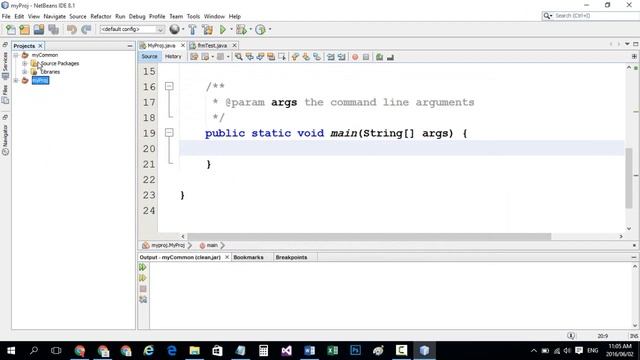Open the Debug menu
The image size is (640, 360).
[137, 16]
